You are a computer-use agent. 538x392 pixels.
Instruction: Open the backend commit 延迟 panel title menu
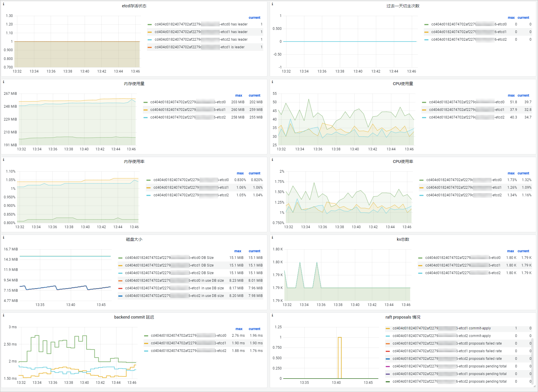point(134,317)
